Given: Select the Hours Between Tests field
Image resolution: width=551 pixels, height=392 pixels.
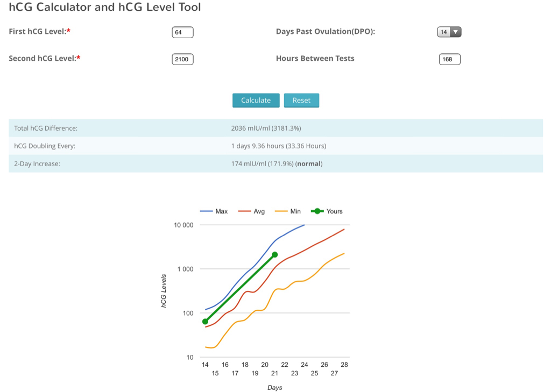Looking at the screenshot, I should (x=449, y=59).
